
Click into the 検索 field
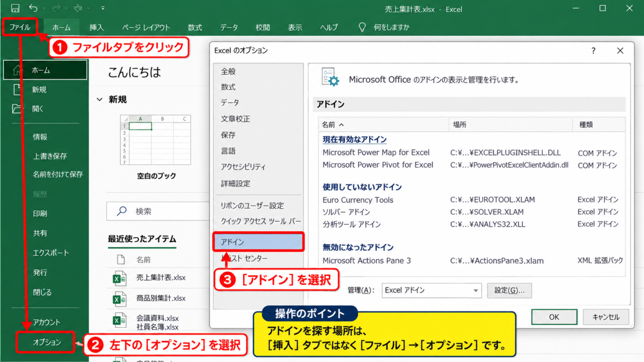(x=158, y=211)
